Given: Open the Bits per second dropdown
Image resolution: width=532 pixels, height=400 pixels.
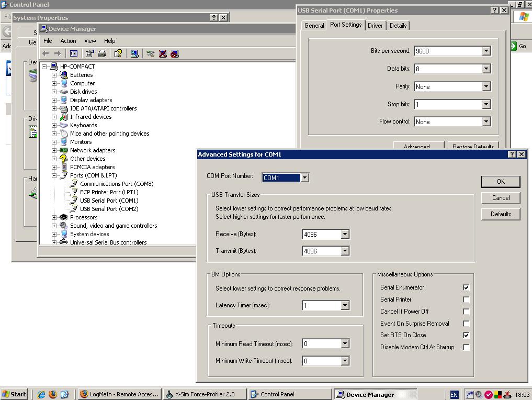Looking at the screenshot, I should coord(486,51).
